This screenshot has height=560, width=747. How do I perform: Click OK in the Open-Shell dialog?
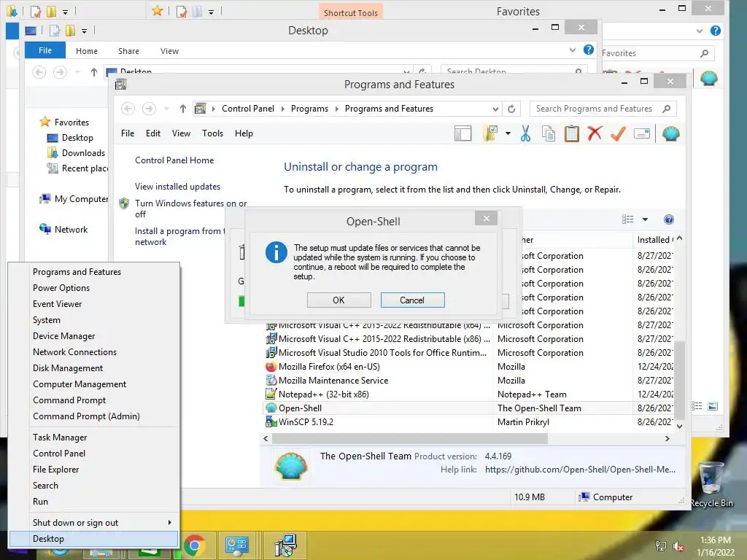click(x=338, y=300)
